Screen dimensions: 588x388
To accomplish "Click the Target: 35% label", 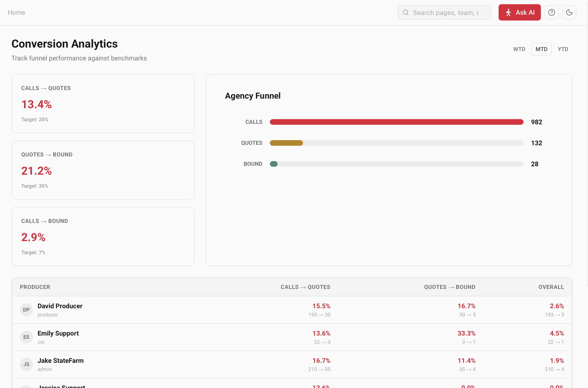I will 35,186.
